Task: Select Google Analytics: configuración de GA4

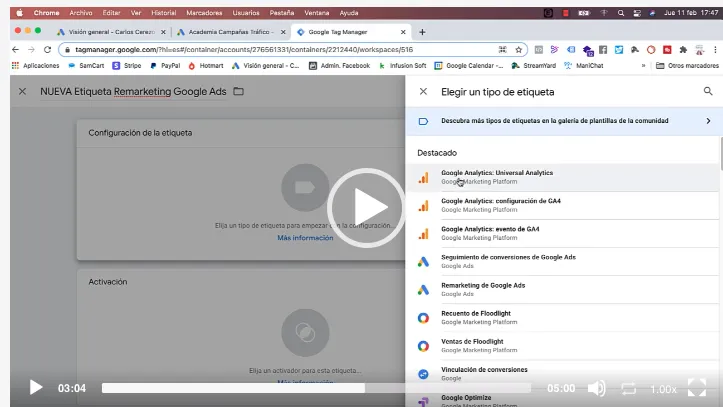Action: [562, 205]
